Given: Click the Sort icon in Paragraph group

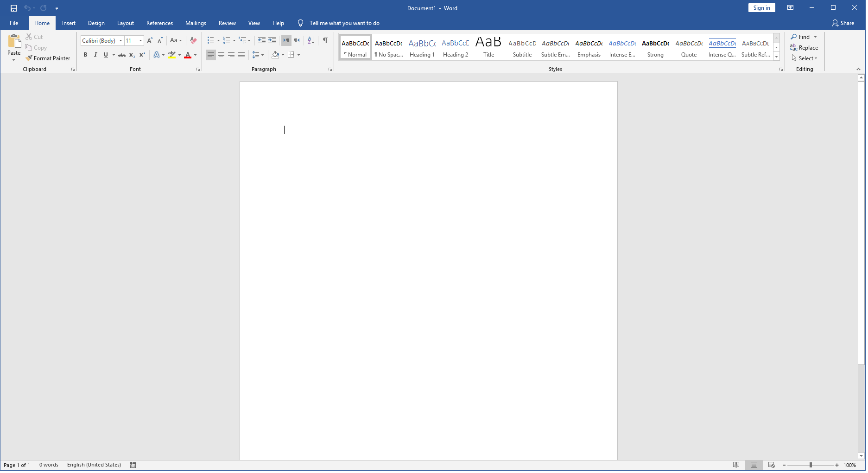Looking at the screenshot, I should [x=310, y=40].
